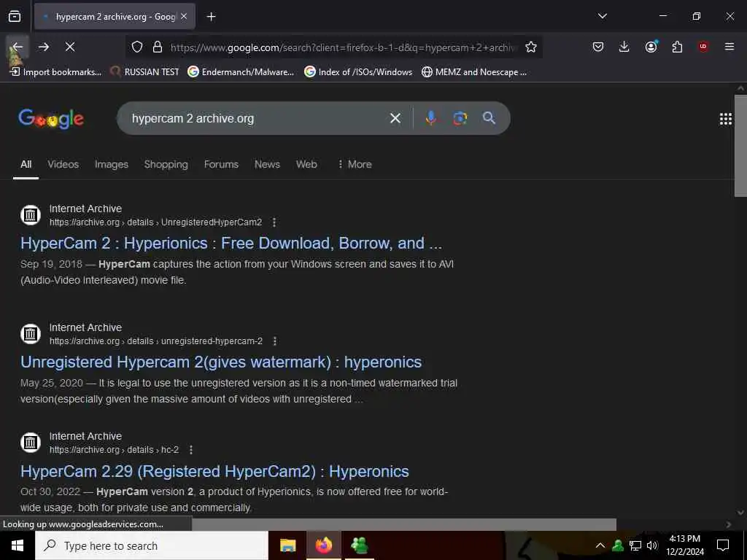The height and width of the screenshot is (560, 747).
Task: Click the Firefox taskbar icon
Action: (323, 545)
